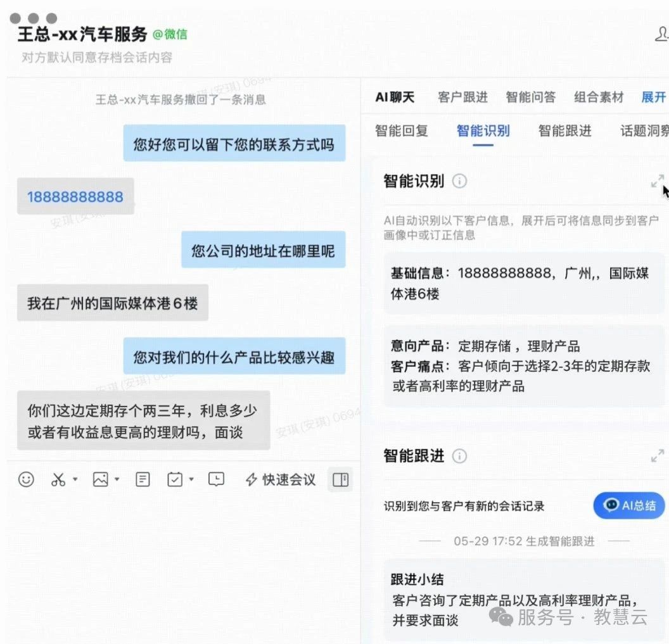
Task: Click the calendar task icon
Action: point(175,480)
